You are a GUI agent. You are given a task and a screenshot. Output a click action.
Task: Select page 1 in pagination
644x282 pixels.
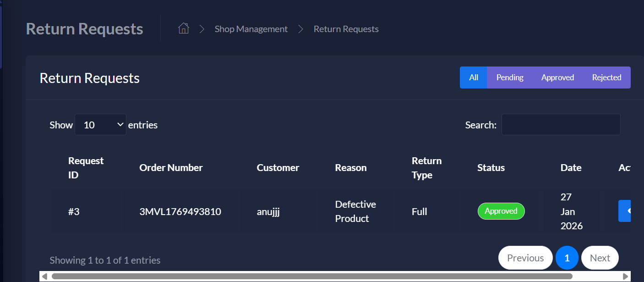[x=567, y=257]
